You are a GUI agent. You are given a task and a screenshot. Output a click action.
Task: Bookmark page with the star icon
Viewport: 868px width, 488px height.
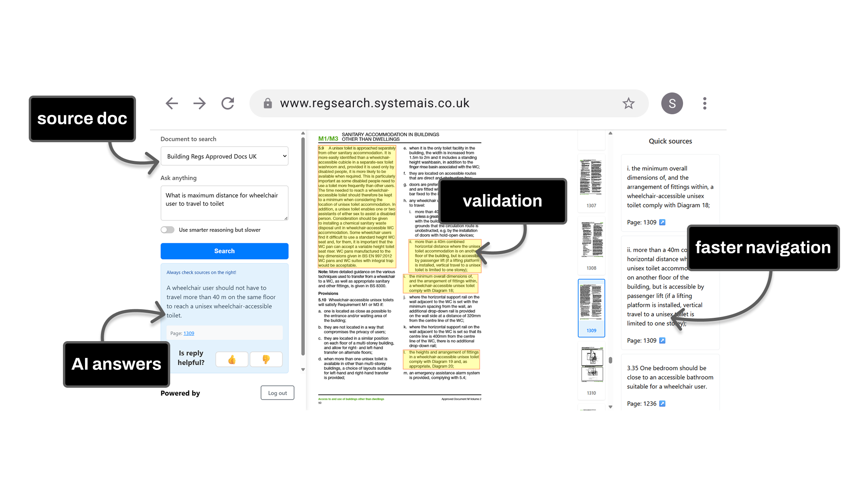pyautogui.click(x=628, y=103)
